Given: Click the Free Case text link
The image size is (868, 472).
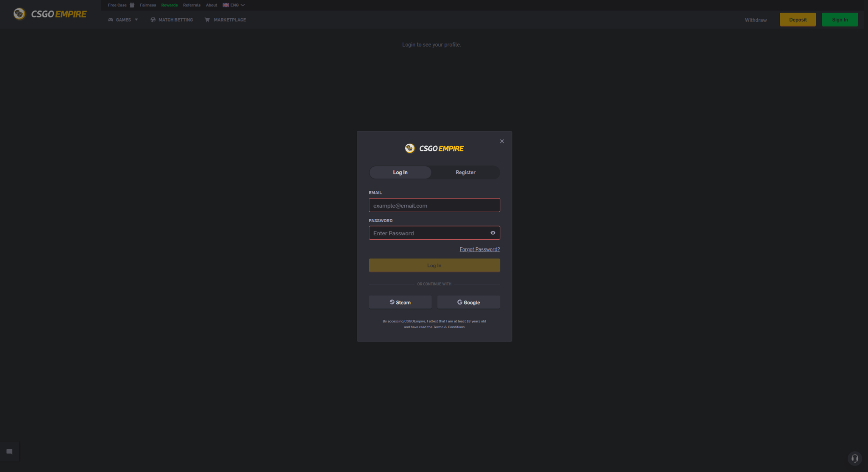Looking at the screenshot, I should (x=117, y=5).
